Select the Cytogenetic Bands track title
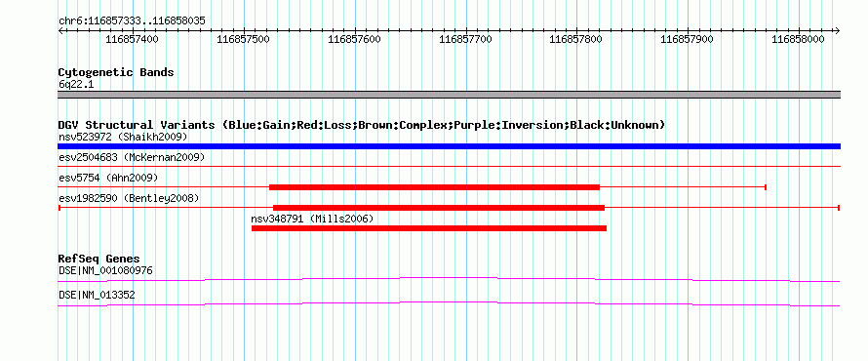The width and height of the screenshot is (868, 361). pyautogui.click(x=116, y=72)
